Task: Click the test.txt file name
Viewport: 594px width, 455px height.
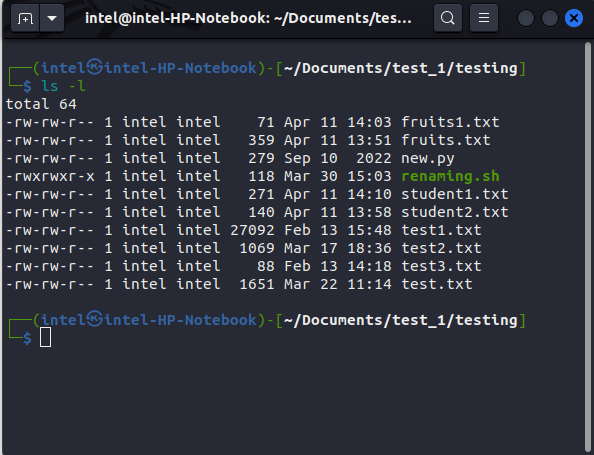Action: coord(436,284)
